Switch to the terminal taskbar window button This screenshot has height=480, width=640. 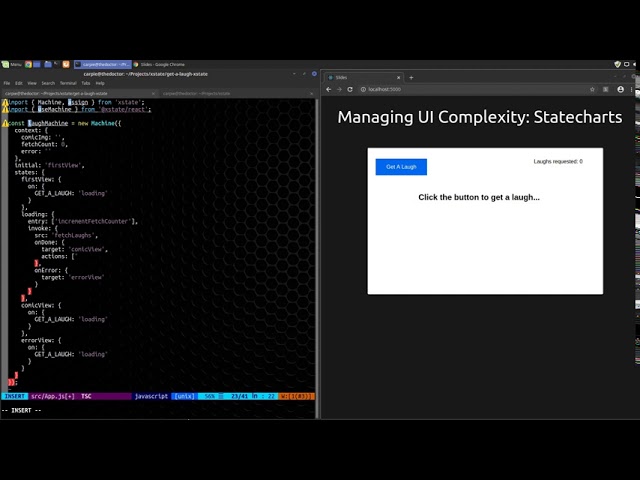[x=103, y=64]
